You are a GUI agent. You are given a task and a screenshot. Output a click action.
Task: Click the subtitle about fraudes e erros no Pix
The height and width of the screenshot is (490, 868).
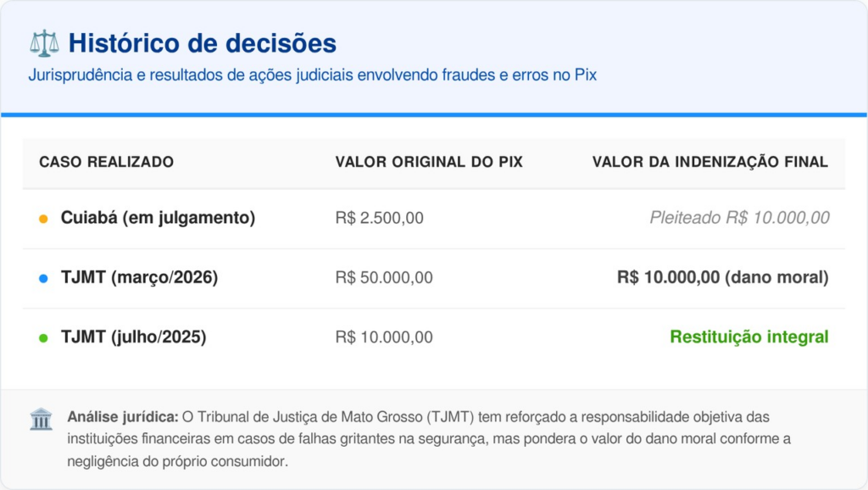pyautogui.click(x=312, y=75)
